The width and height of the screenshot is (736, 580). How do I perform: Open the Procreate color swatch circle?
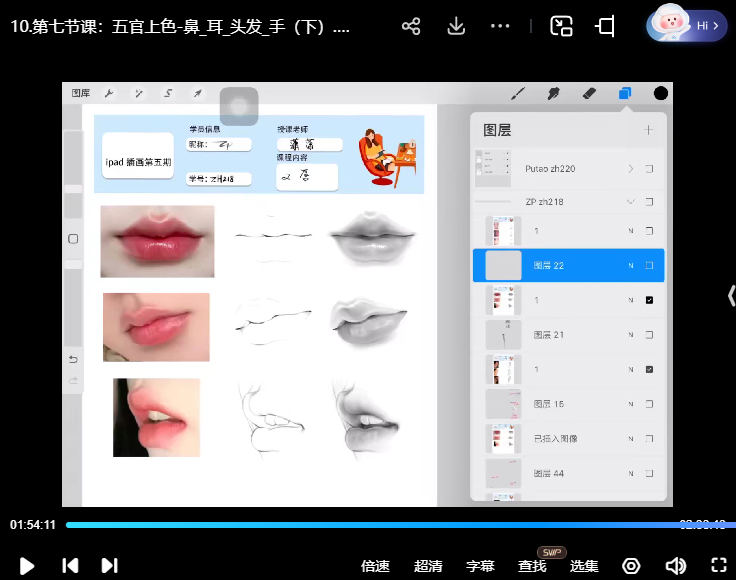[661, 93]
